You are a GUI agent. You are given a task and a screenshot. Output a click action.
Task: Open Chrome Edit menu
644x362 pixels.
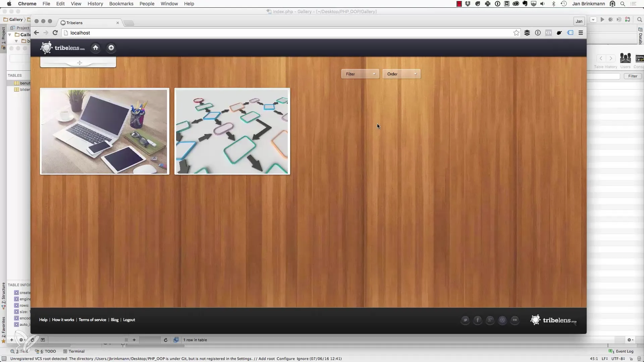60,4
